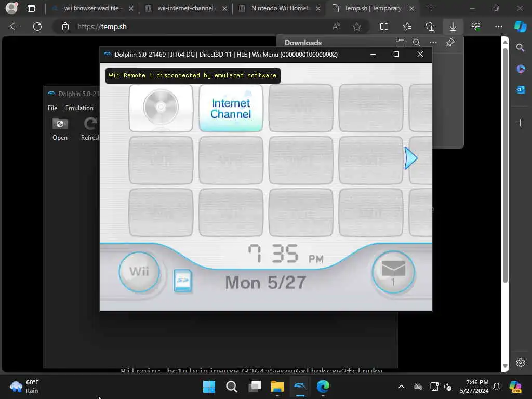532x399 pixels.
Task: Open Copilot in Edge toolbar
Action: pyautogui.click(x=520, y=26)
